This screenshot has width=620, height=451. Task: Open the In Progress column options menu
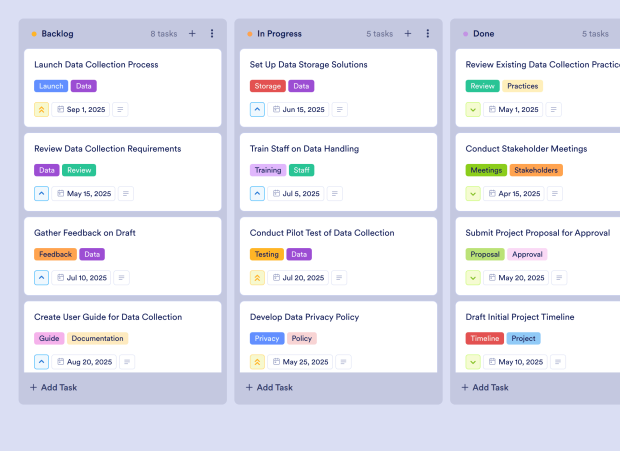pyautogui.click(x=428, y=33)
